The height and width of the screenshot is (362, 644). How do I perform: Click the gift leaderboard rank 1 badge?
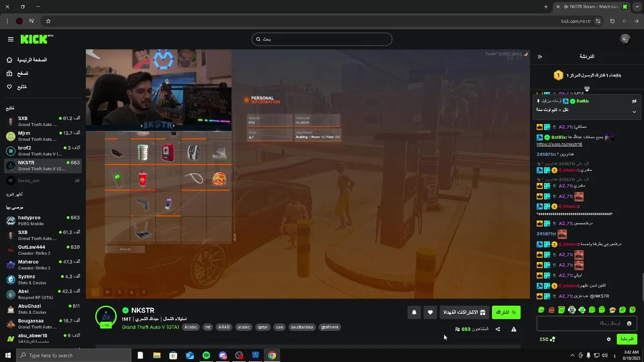click(558, 75)
